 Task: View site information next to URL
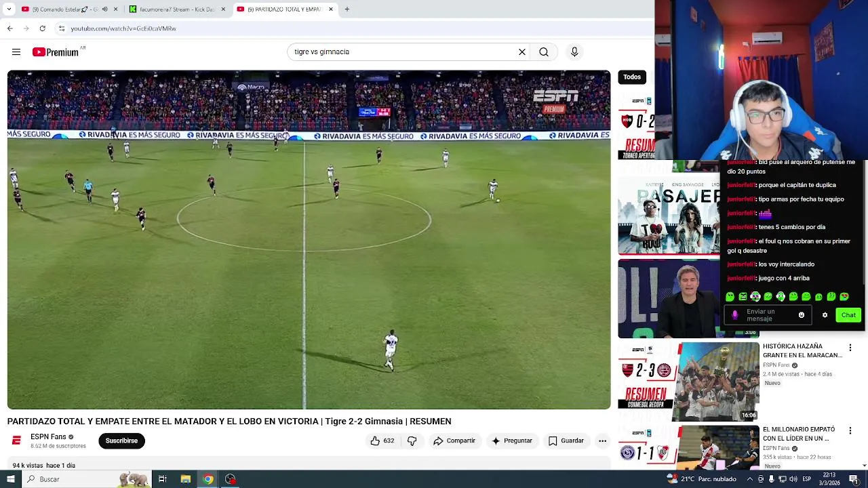[x=61, y=28]
